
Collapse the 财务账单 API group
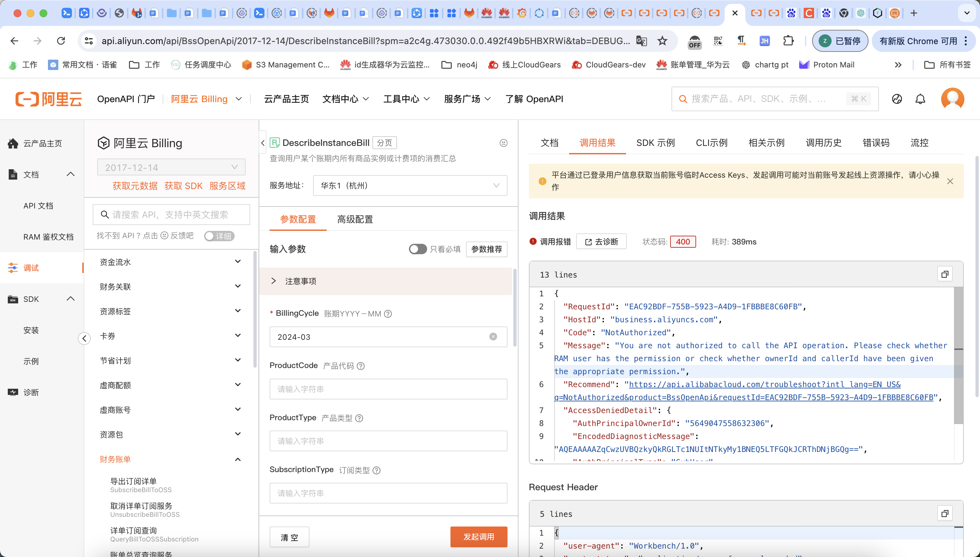[170, 459]
